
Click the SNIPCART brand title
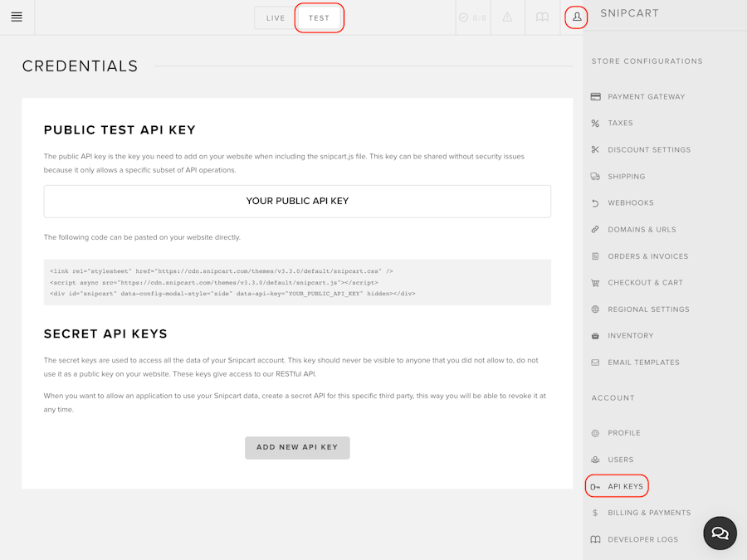pyautogui.click(x=629, y=13)
